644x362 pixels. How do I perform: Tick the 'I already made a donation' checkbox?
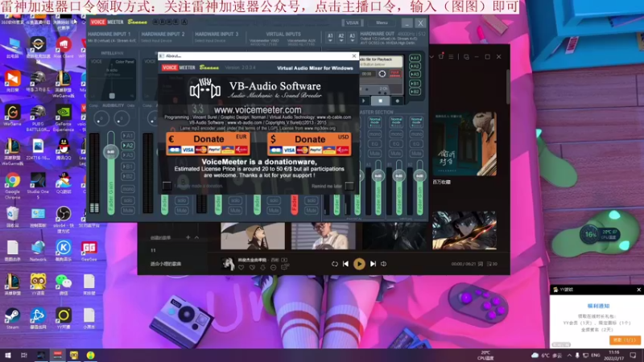point(167,186)
